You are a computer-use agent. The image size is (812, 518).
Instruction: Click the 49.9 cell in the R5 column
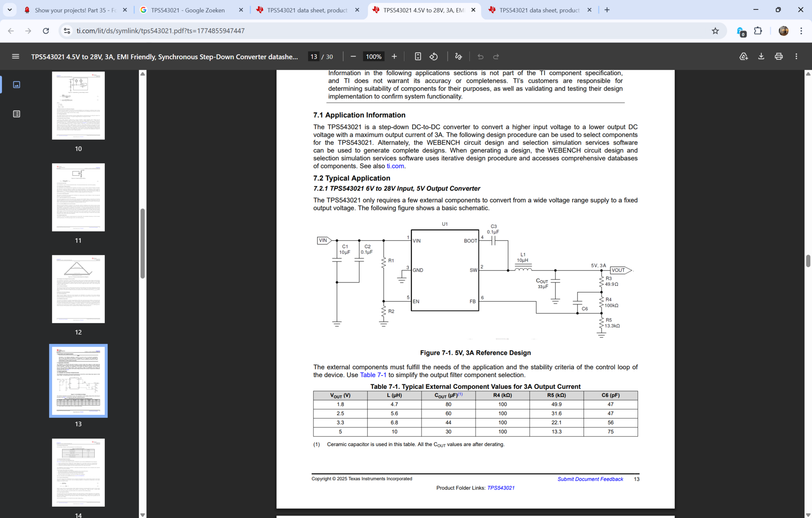[556, 404]
